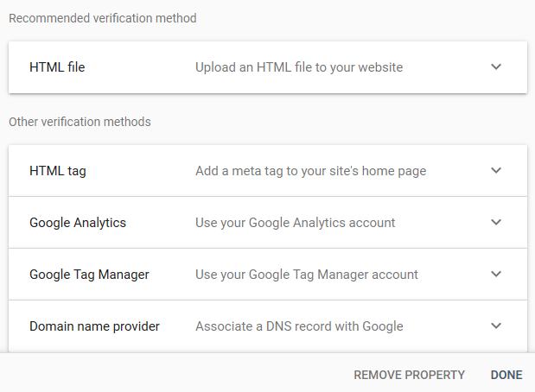Click 'Use your Google Tag Manager account' description

pos(307,275)
